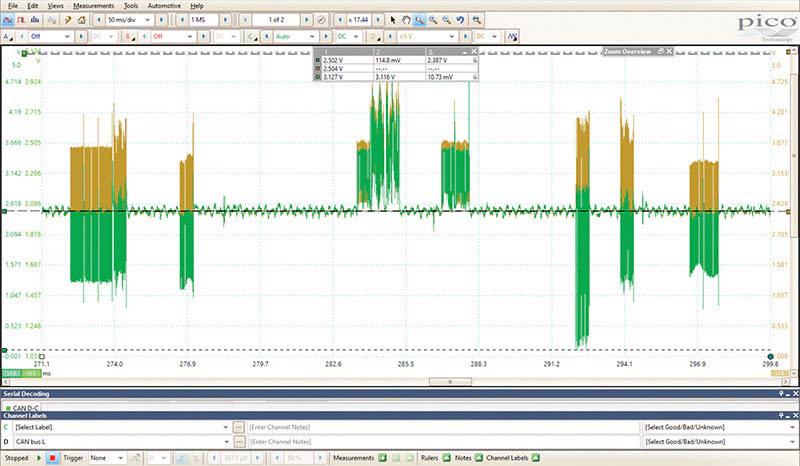Decrease number of samples 1 MS
Viewport: 800px width, 466px height.
point(182,20)
